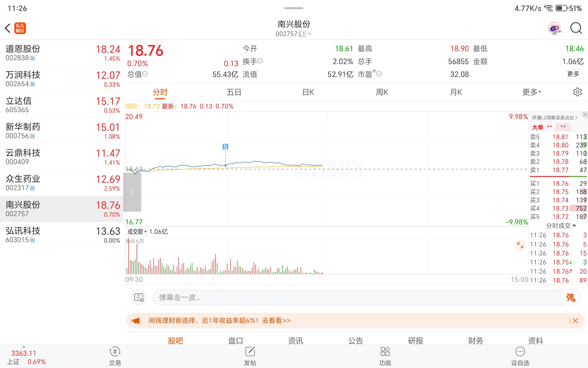
Task: Tap the 大单 label
Action: pyautogui.click(x=537, y=127)
